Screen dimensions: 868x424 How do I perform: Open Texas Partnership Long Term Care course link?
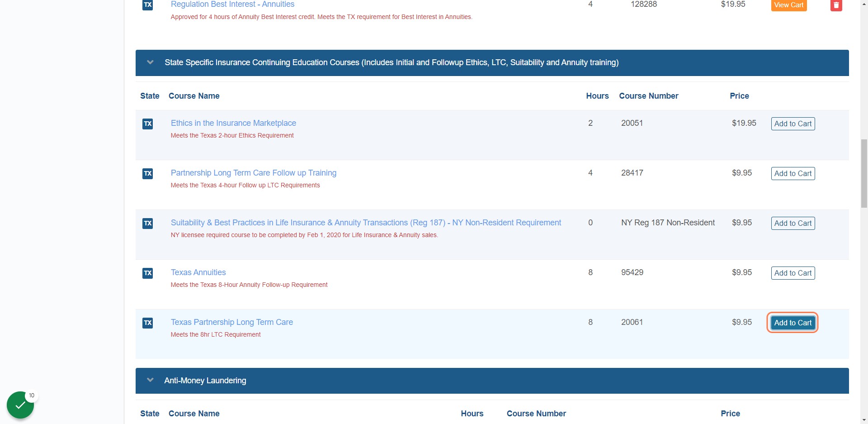(x=232, y=322)
